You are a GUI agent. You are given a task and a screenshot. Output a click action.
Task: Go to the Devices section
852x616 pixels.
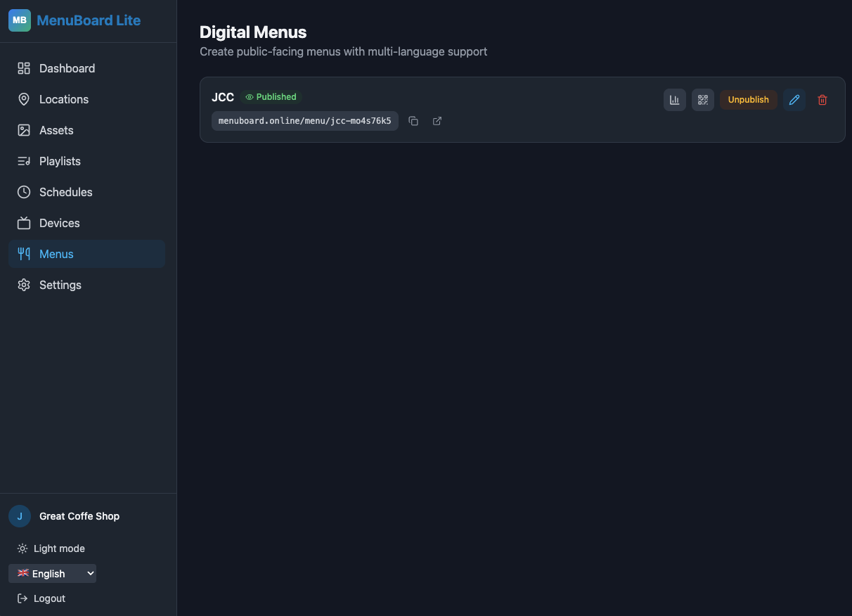(86, 223)
